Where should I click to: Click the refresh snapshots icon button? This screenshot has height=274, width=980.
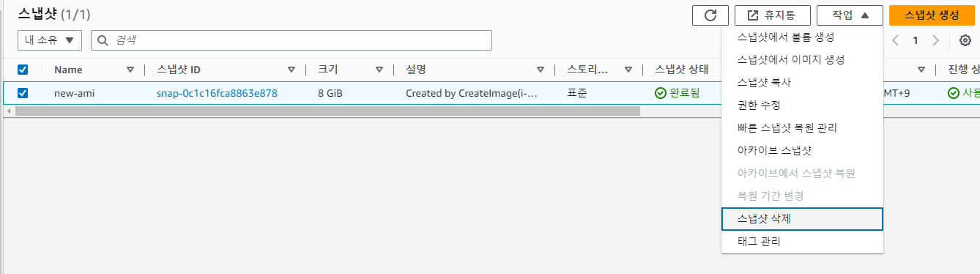710,15
